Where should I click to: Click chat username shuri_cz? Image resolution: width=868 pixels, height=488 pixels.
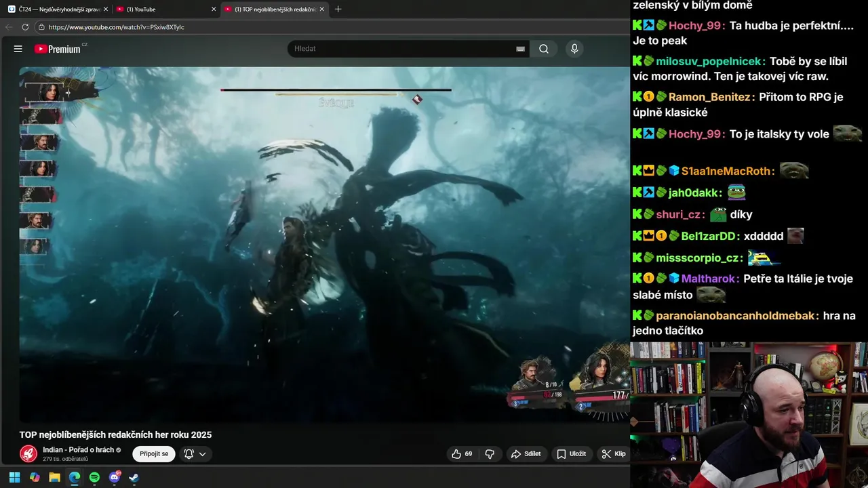[680, 215]
